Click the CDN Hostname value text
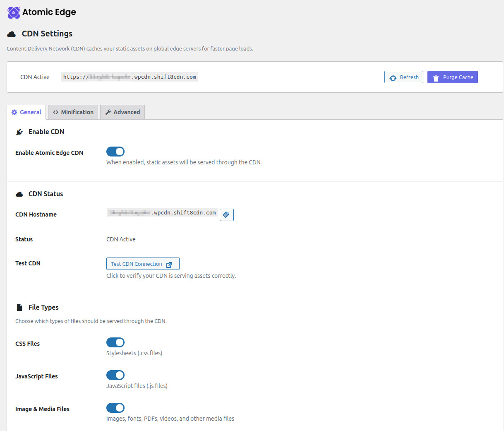504x431 pixels. point(162,213)
